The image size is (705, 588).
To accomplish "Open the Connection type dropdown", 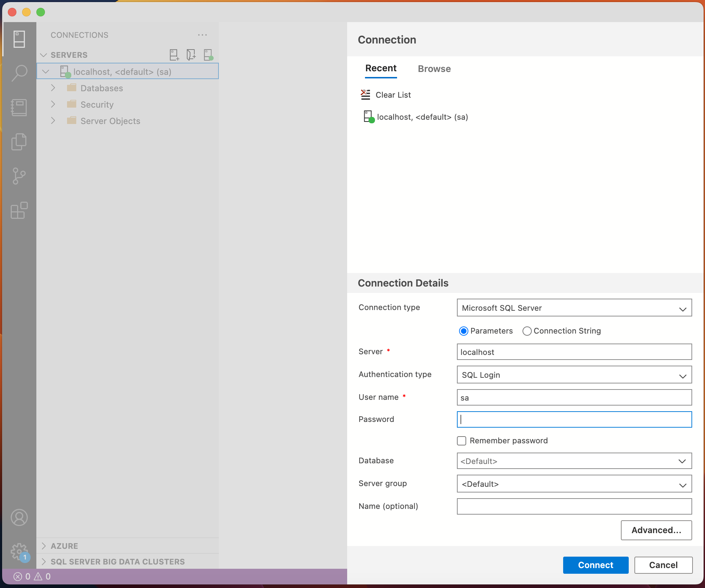I will [574, 308].
